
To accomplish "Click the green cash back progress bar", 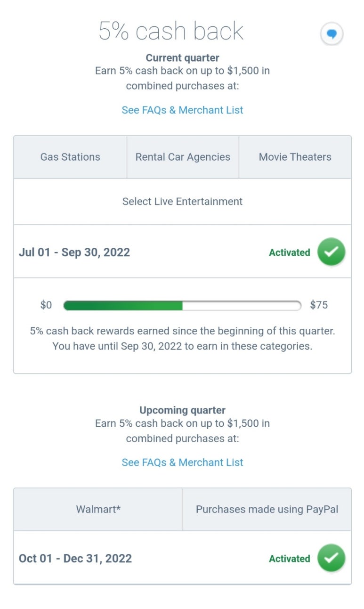I will [x=182, y=306].
